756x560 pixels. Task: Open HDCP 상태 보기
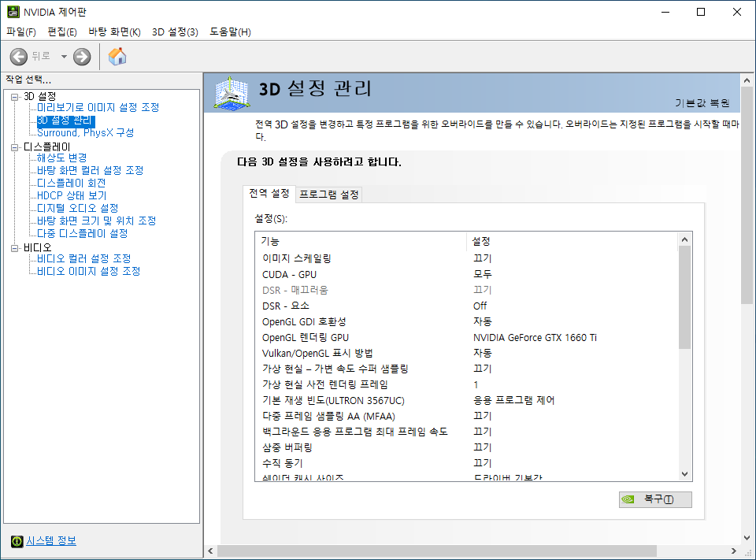tap(72, 195)
